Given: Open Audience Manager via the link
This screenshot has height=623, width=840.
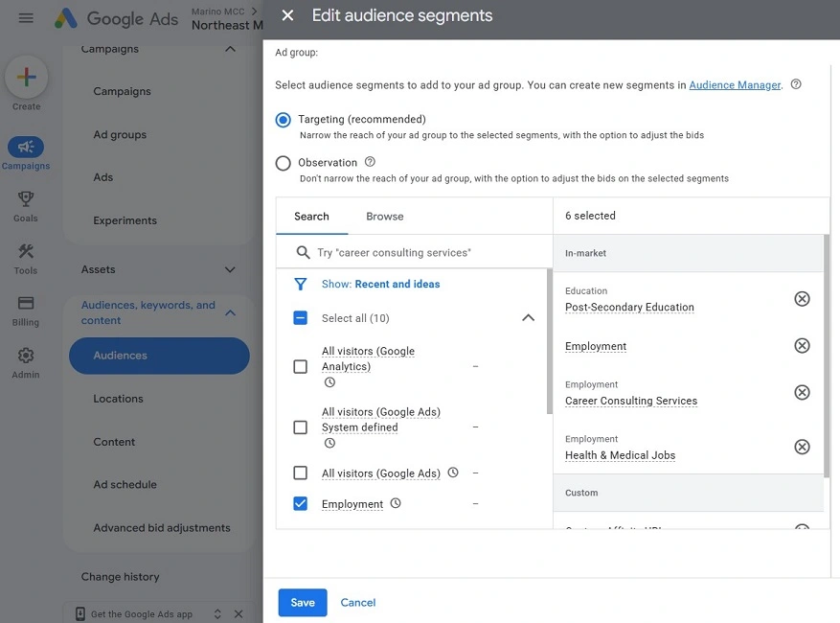Looking at the screenshot, I should tap(735, 84).
